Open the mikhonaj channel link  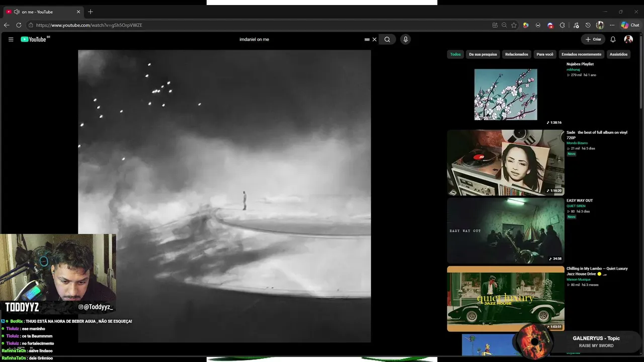(573, 70)
